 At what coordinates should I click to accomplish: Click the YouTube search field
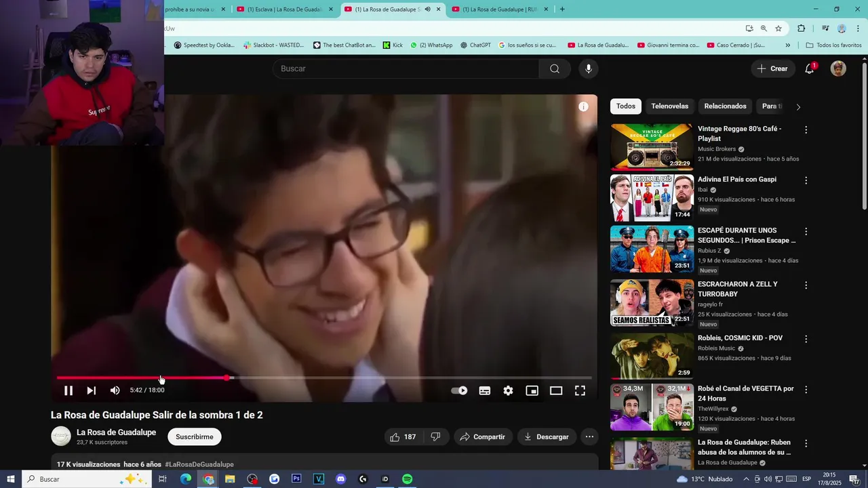point(406,68)
